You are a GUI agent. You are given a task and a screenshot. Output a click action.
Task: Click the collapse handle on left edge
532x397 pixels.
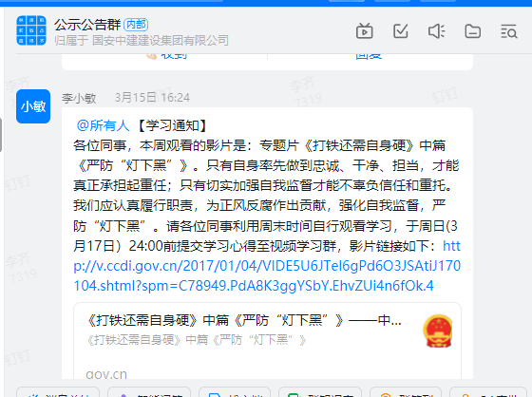(x=1, y=135)
